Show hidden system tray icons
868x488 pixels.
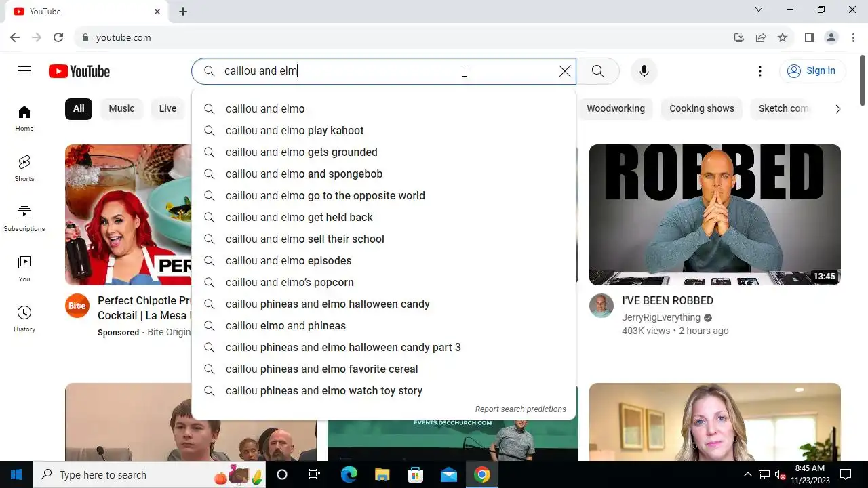pos(747,474)
